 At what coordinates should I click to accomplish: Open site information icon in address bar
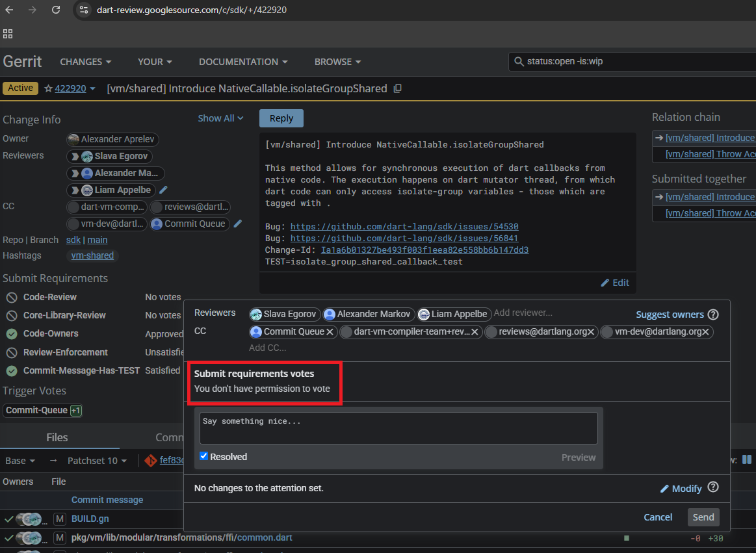click(x=83, y=10)
